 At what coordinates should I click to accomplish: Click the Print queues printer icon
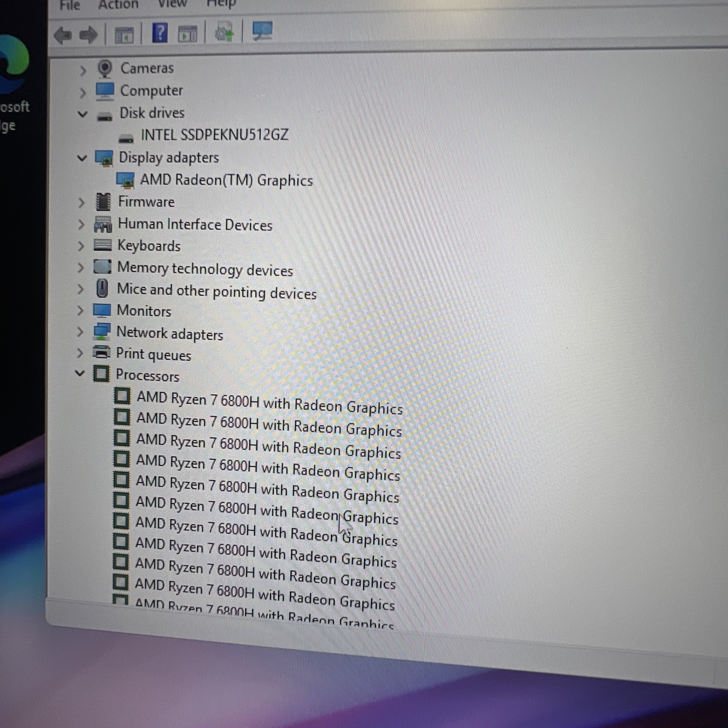click(101, 352)
